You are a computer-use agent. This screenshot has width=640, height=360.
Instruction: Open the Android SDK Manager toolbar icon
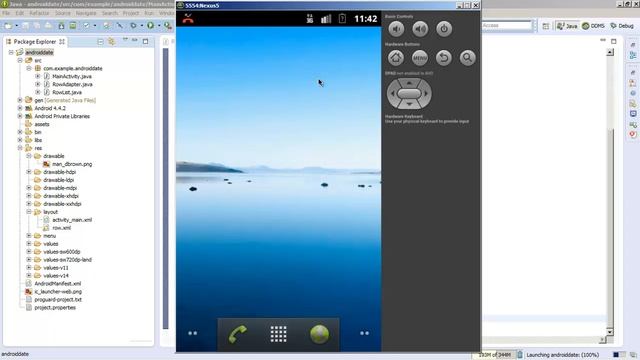click(x=61, y=25)
